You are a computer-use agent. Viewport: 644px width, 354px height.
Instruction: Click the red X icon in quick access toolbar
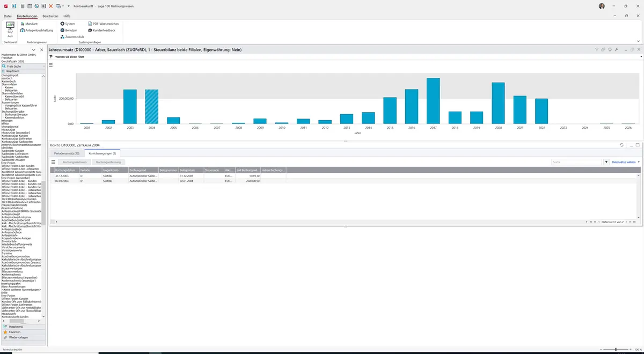tap(50, 5)
